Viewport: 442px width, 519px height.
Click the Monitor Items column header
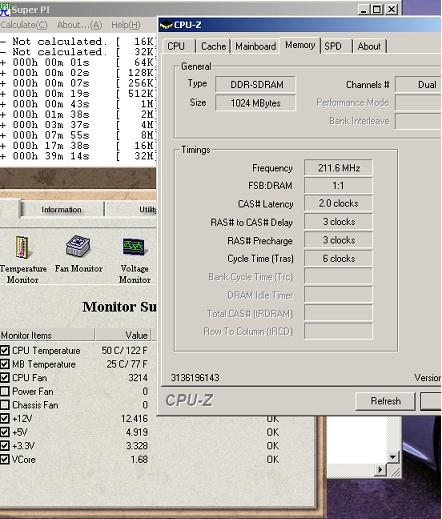[47, 335]
